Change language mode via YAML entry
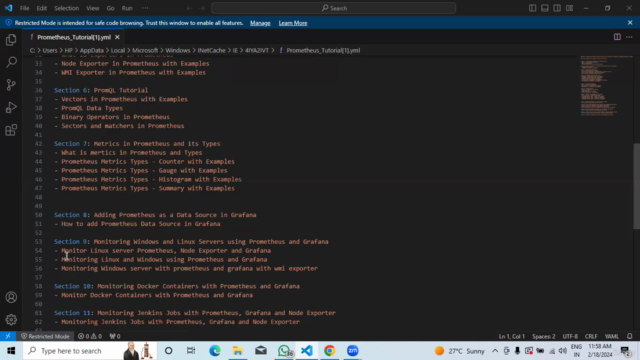This screenshot has width=640, height=360. [611, 336]
